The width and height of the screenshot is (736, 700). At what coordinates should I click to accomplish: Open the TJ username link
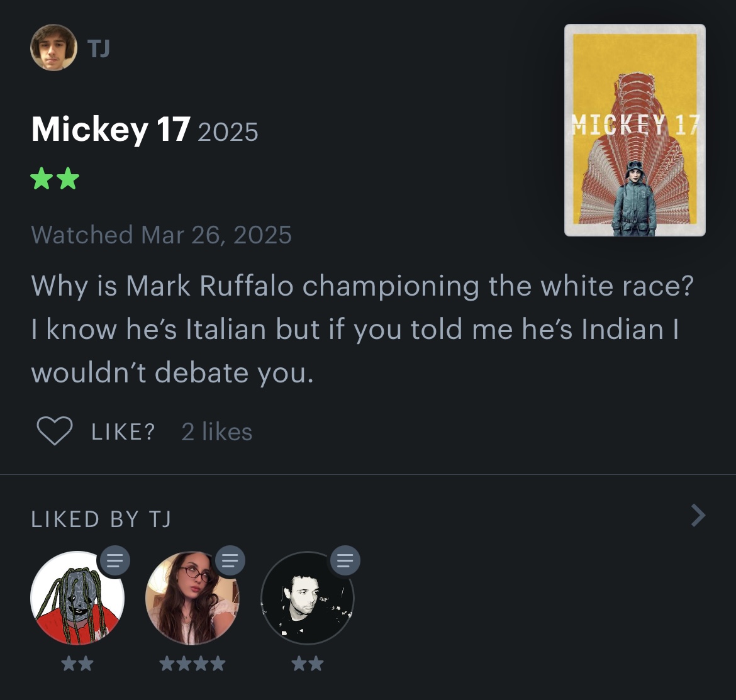point(99,48)
